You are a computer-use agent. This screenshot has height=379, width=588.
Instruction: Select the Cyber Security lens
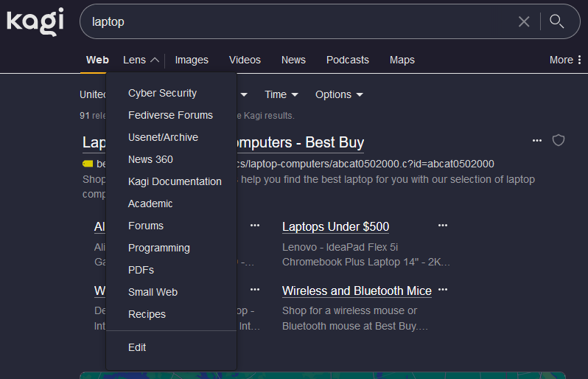pyautogui.click(x=162, y=93)
